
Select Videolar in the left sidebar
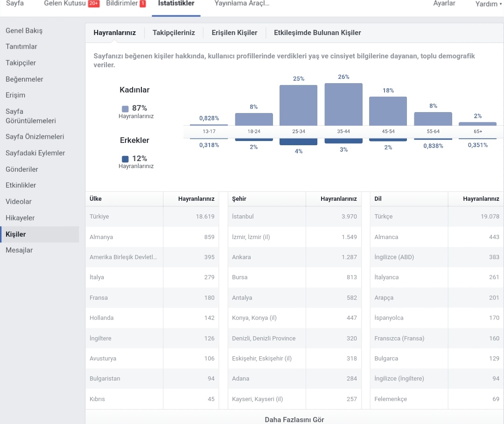click(19, 202)
